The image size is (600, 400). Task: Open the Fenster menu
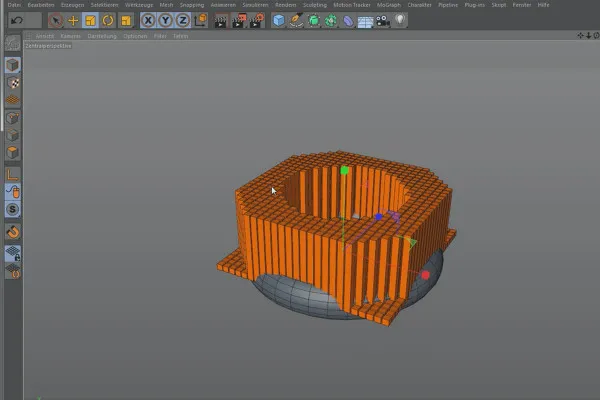(522, 5)
